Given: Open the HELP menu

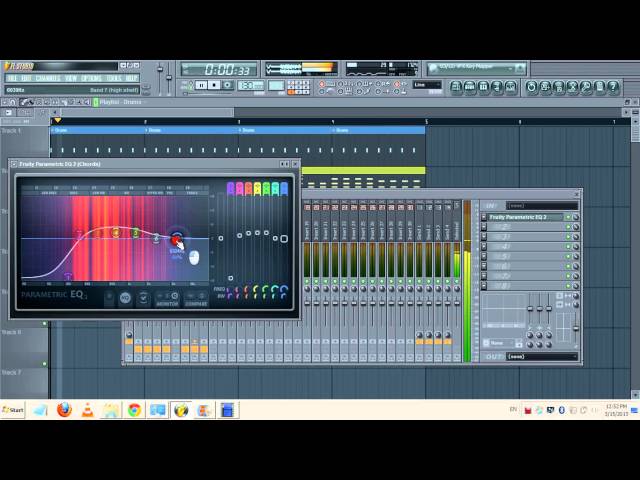Looking at the screenshot, I should click(131, 78).
